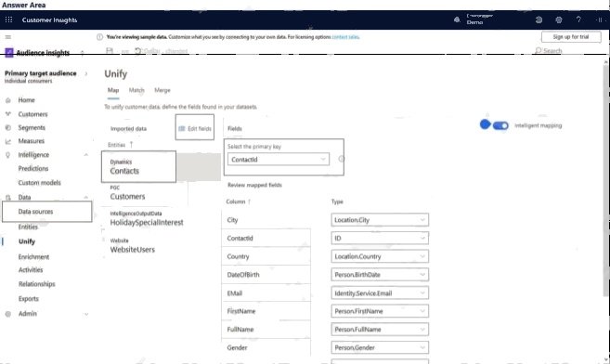Screen dimensions: 610x364
Task: Click the page vertical scrollbar
Action: 606,180
